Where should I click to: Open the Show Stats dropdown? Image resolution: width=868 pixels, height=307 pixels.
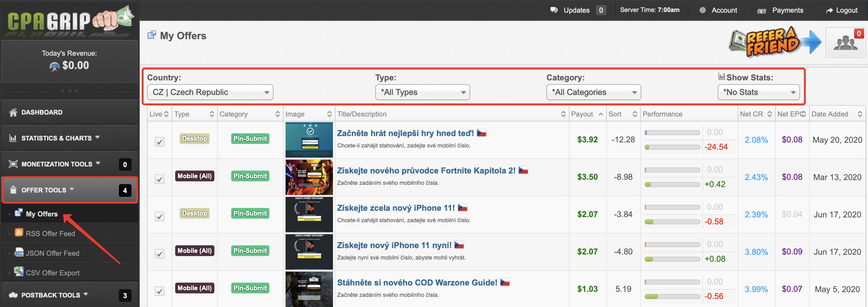coord(759,92)
